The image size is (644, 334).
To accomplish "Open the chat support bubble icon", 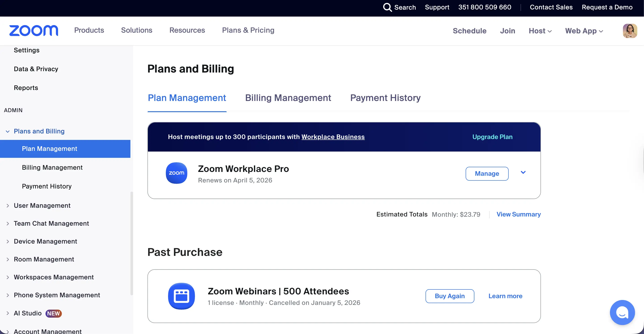I will 622,312.
